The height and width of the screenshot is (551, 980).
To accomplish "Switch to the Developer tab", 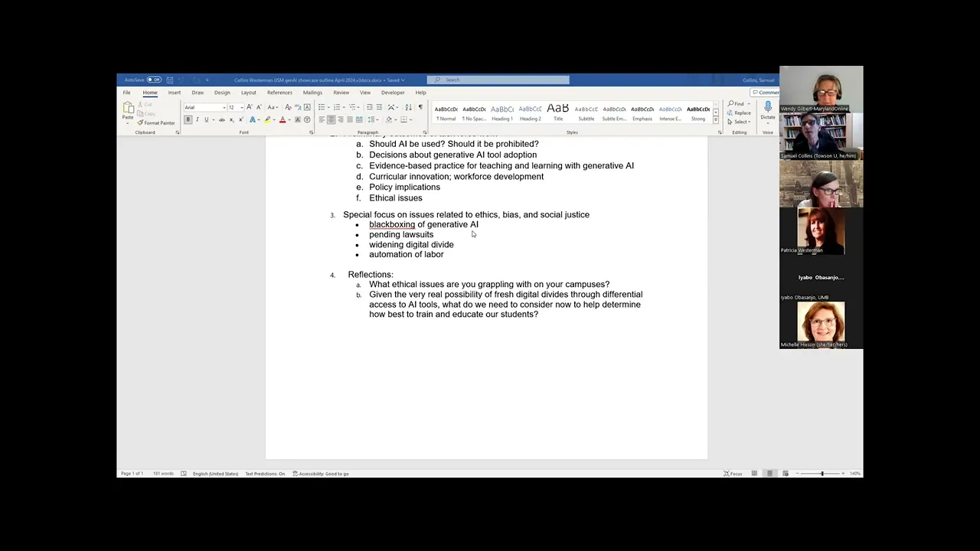I will click(393, 93).
